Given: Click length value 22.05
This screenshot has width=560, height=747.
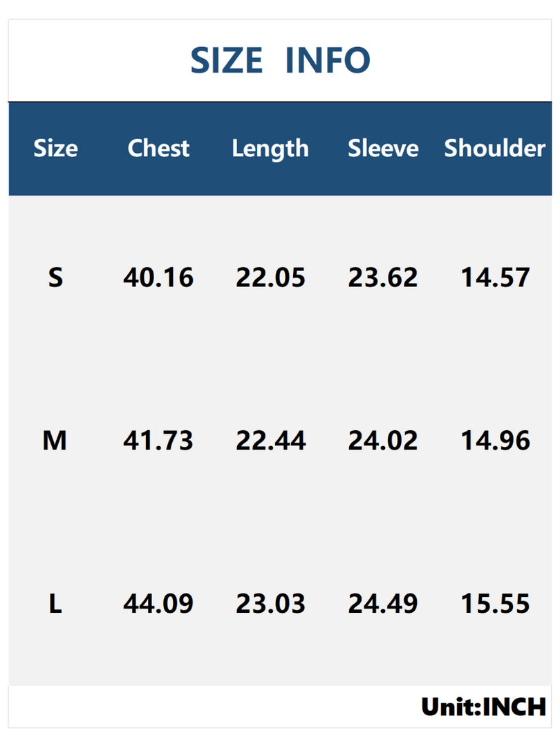Looking at the screenshot, I should (x=270, y=277).
